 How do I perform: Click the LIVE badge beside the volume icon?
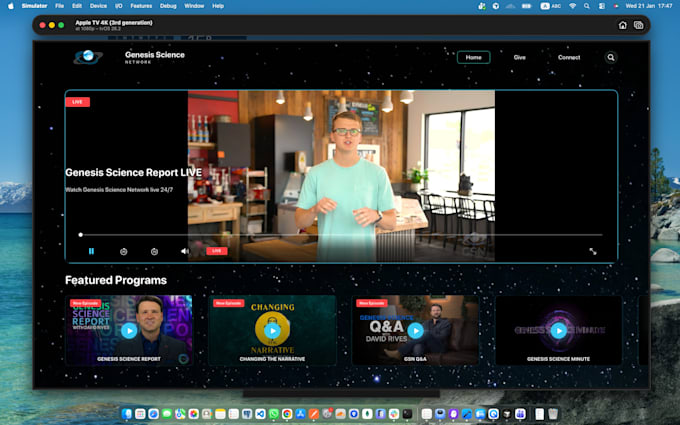click(x=217, y=251)
